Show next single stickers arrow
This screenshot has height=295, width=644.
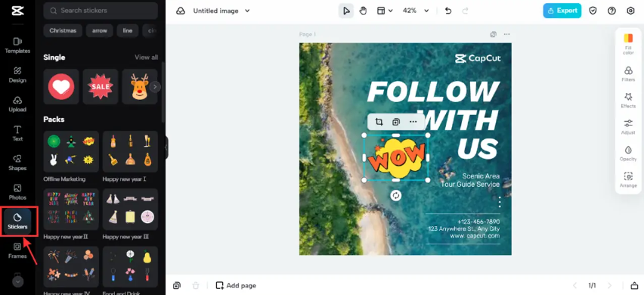[155, 87]
